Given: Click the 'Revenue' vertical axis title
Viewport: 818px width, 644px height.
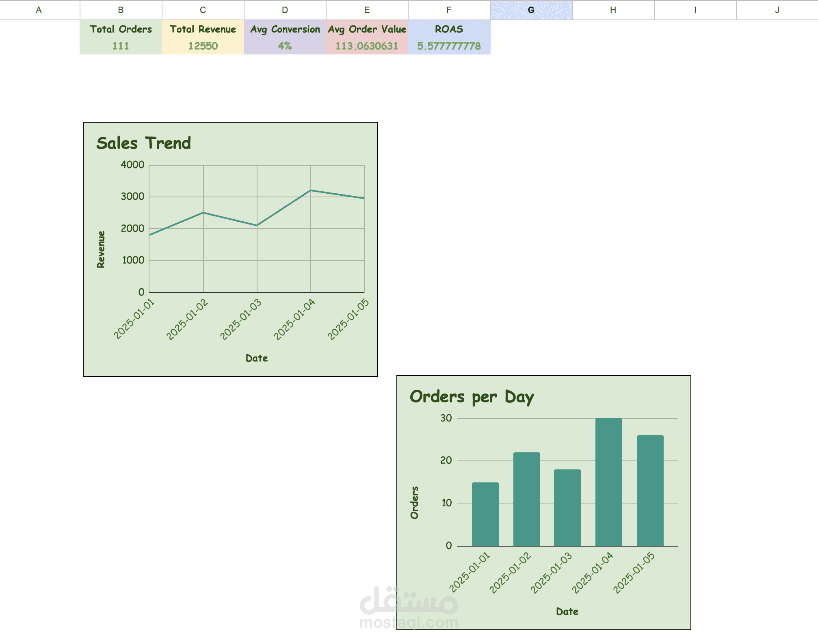Looking at the screenshot, I should pos(101,249).
